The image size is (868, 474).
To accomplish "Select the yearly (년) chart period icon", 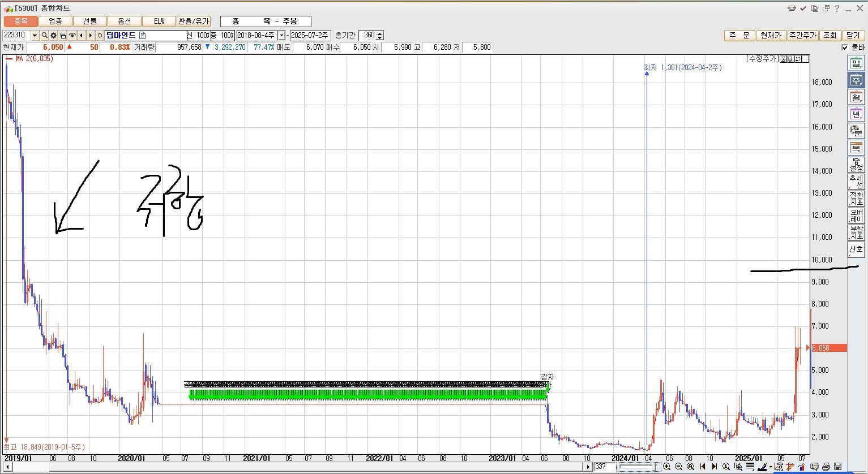I will [856, 114].
